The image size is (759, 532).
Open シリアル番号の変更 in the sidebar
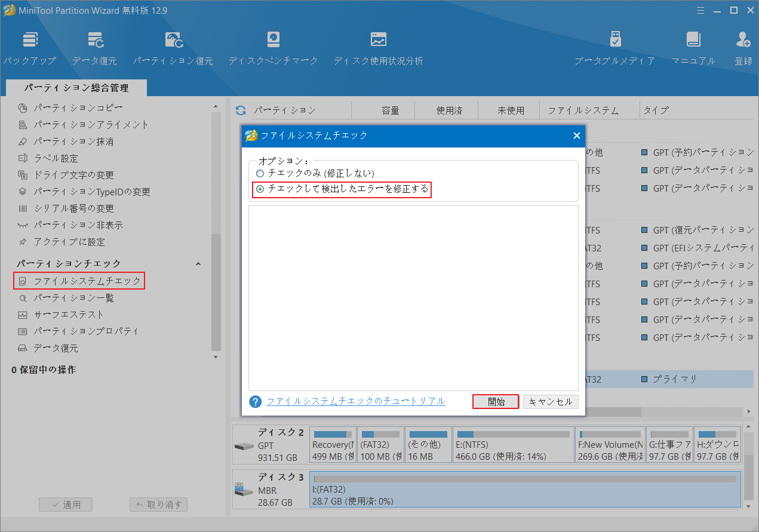pos(66,208)
